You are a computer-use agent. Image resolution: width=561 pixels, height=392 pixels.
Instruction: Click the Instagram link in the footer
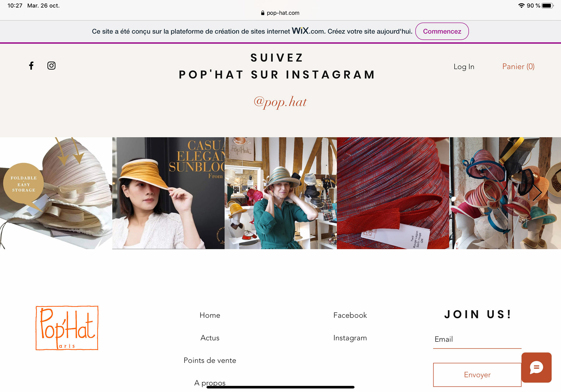click(x=350, y=338)
